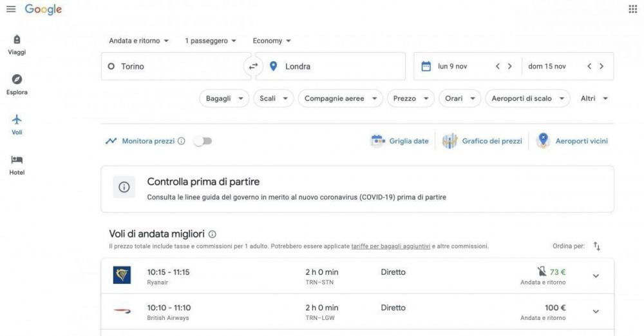Open the Economy class dropdown
This screenshot has width=644, height=336.
pyautogui.click(x=272, y=41)
